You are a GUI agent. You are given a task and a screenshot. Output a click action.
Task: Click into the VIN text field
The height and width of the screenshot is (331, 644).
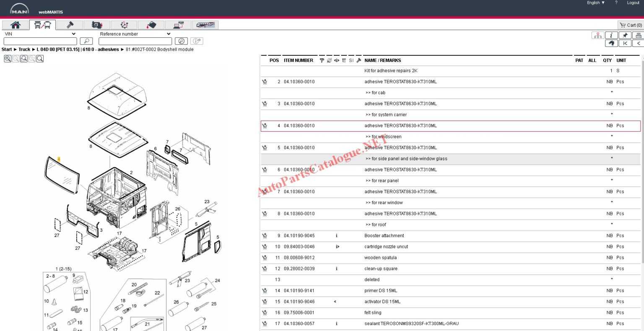click(40, 41)
